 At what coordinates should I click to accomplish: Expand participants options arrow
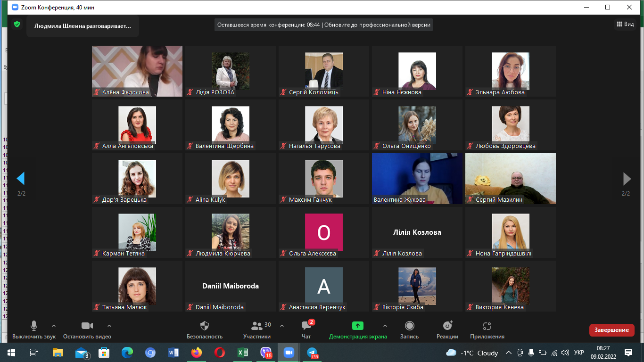point(282,326)
